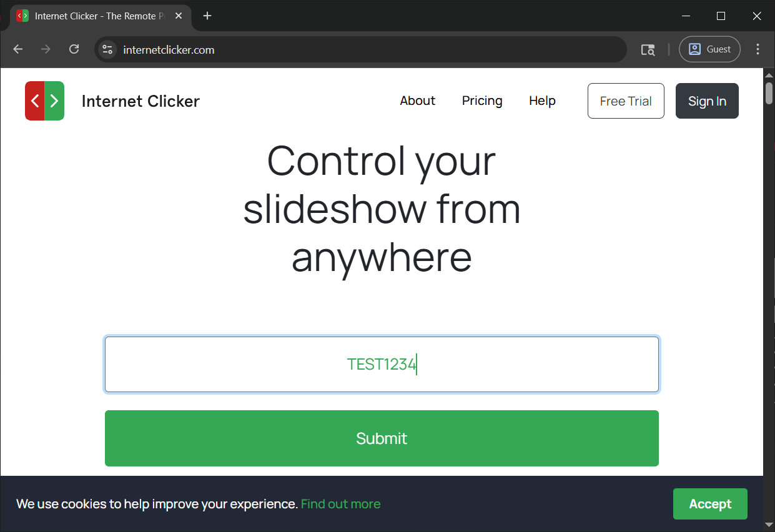Image resolution: width=775 pixels, height=532 pixels.
Task: Open the search-in-page icon near address bar
Action: coord(648,49)
